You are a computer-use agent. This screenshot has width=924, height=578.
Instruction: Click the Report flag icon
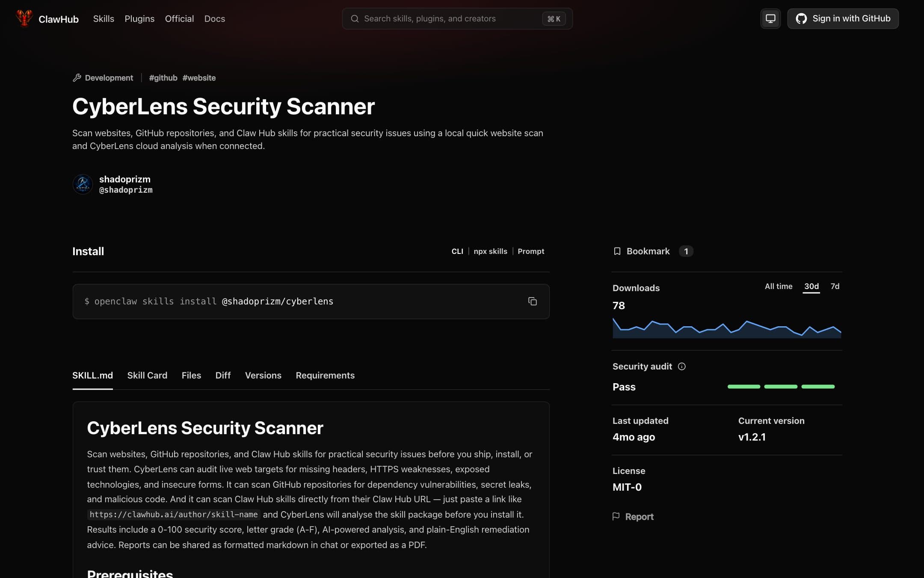tap(616, 516)
